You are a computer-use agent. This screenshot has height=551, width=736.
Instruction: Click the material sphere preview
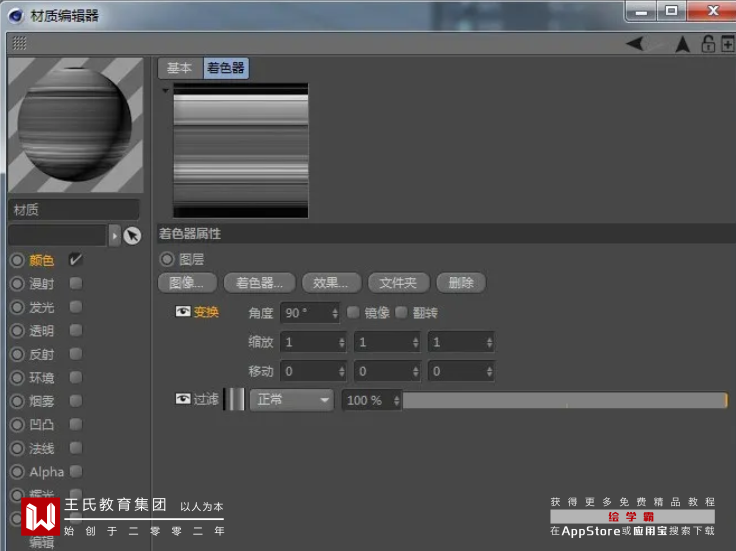[76, 125]
